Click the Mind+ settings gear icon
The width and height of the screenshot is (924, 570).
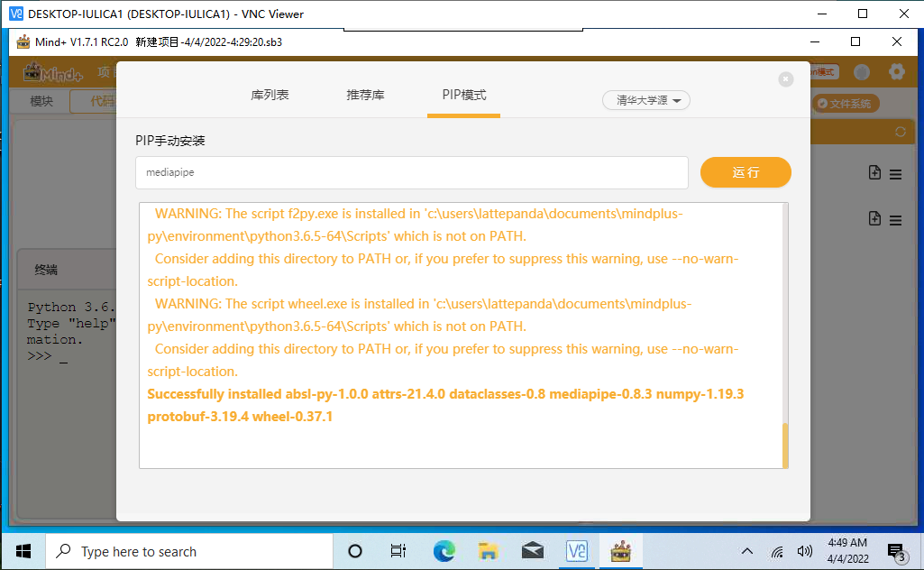click(x=896, y=72)
